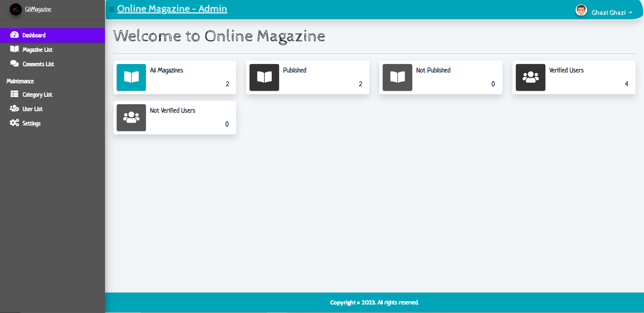Click the Verified Users group icon

(530, 77)
